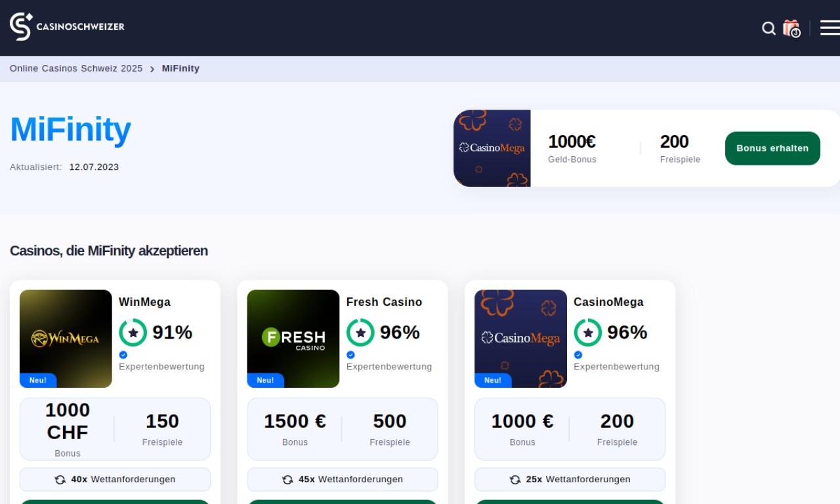Viewport: 840px width, 504px height.
Task: Open the CasinoSchweizer logo home link
Action: pyautogui.click(x=67, y=26)
